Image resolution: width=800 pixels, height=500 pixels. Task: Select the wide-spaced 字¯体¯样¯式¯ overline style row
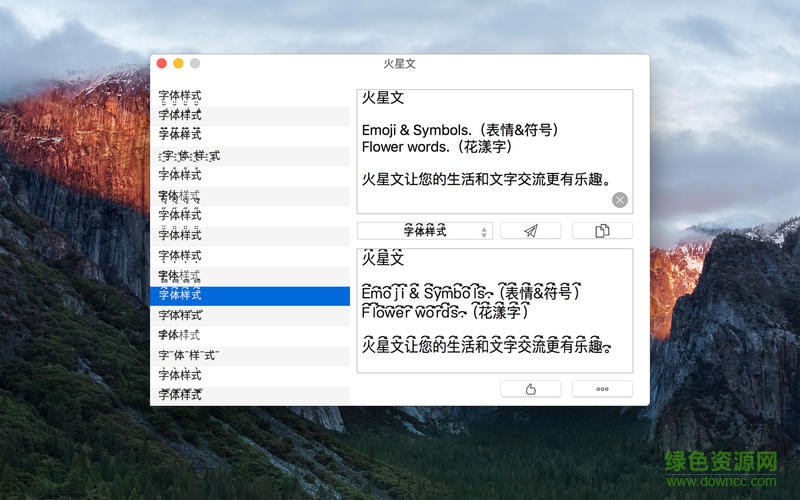click(250, 356)
